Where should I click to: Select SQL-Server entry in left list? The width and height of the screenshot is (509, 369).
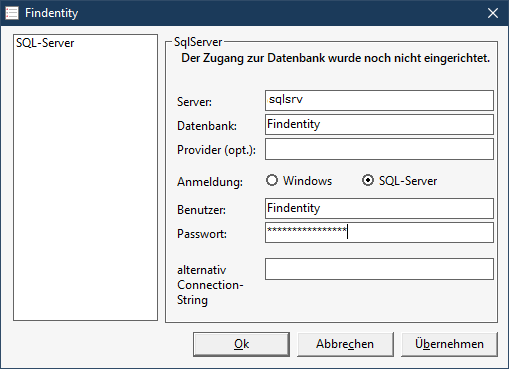(x=45, y=43)
